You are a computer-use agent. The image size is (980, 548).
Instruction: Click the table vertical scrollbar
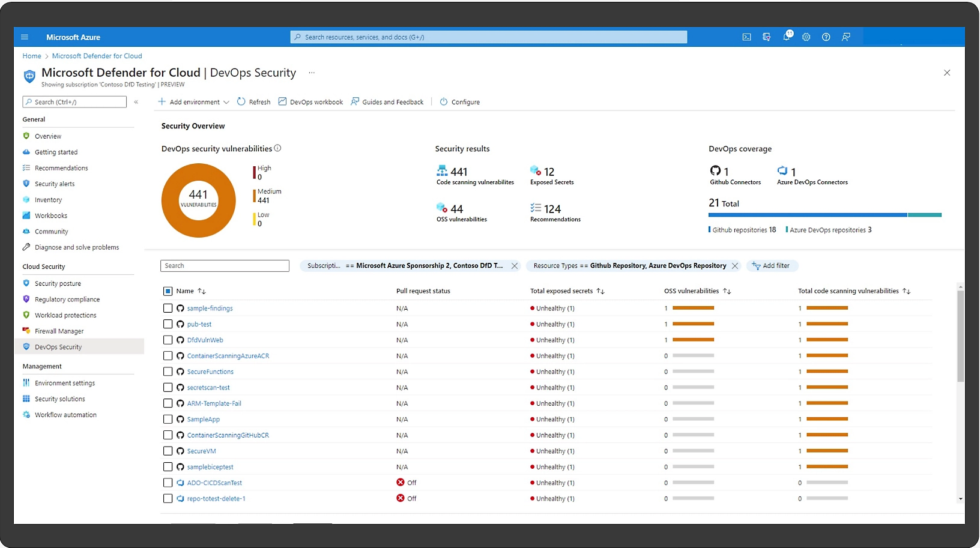960,336
